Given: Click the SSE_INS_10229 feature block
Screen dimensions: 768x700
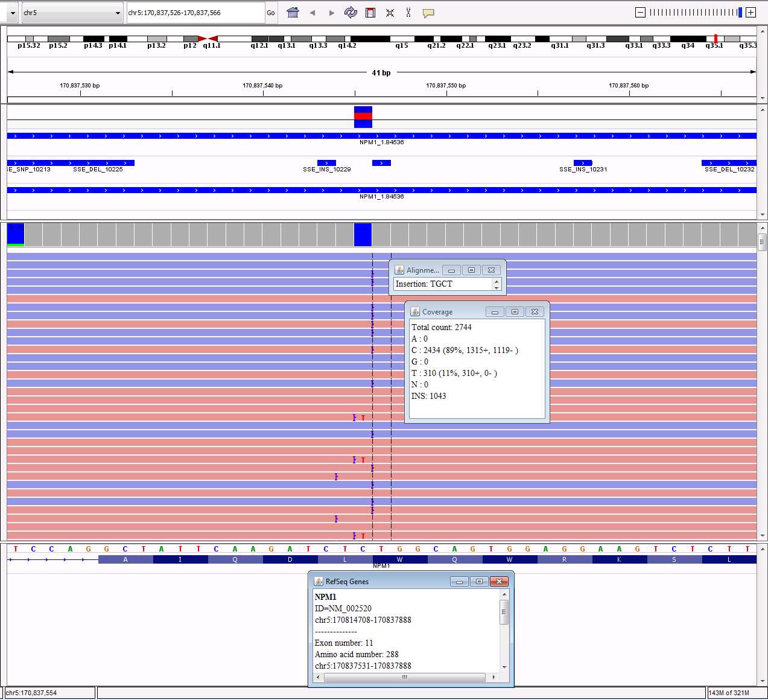Looking at the screenshot, I should pos(326,163).
